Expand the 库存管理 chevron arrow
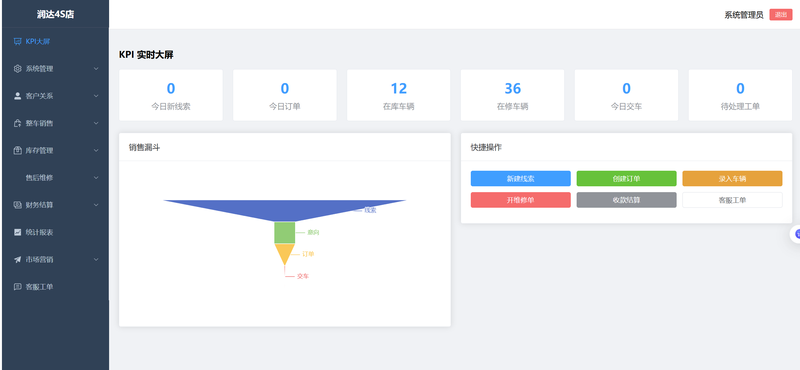Screen dimensions: 800x370 point(96,151)
